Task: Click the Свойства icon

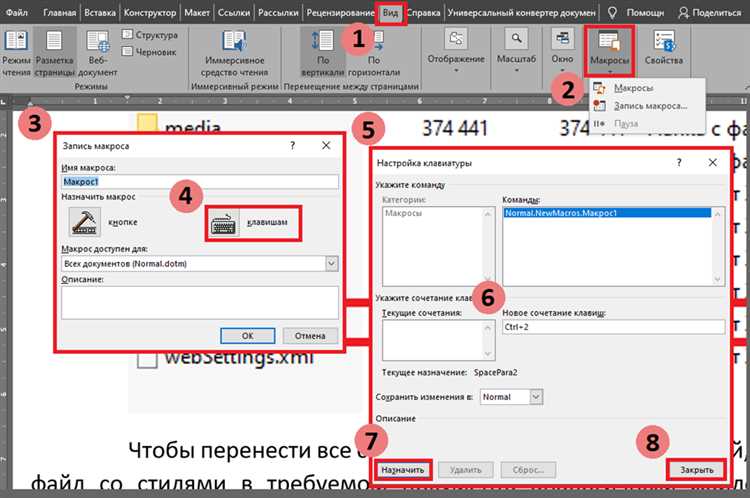Action: [x=663, y=41]
